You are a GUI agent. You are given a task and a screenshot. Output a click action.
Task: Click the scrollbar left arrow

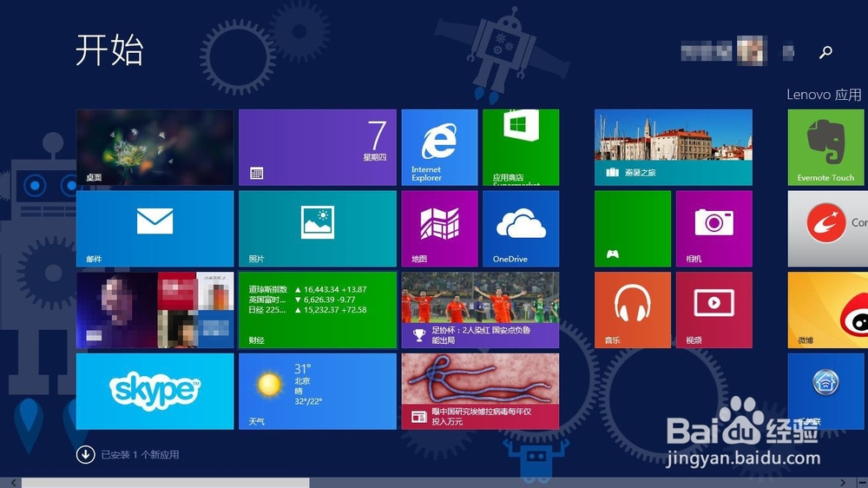coord(14,483)
